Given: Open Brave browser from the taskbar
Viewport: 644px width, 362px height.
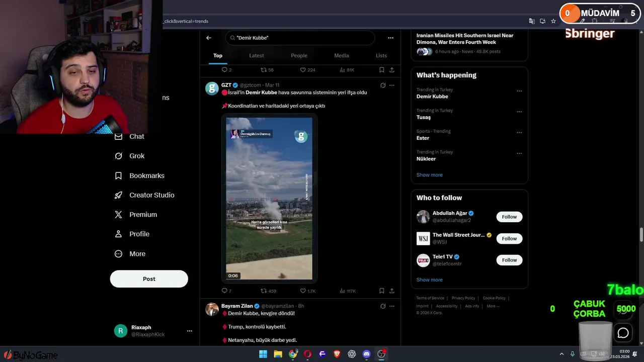Looking at the screenshot, I should click(337, 354).
